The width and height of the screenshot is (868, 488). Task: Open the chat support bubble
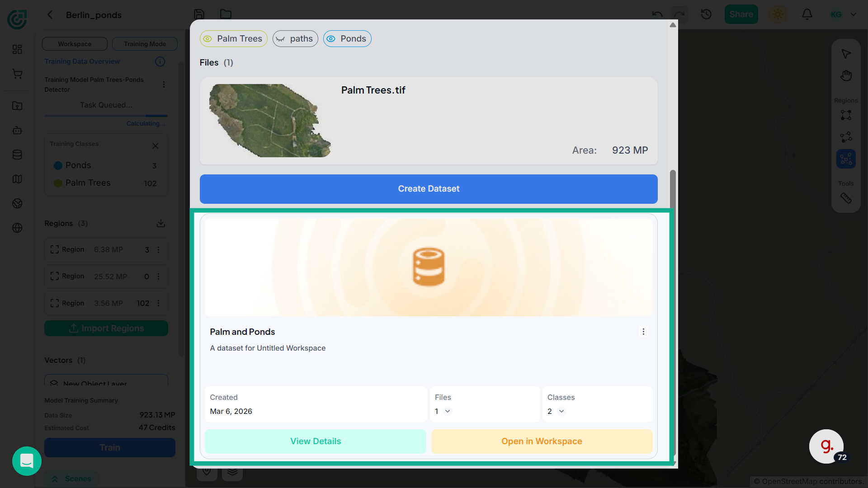click(x=27, y=461)
